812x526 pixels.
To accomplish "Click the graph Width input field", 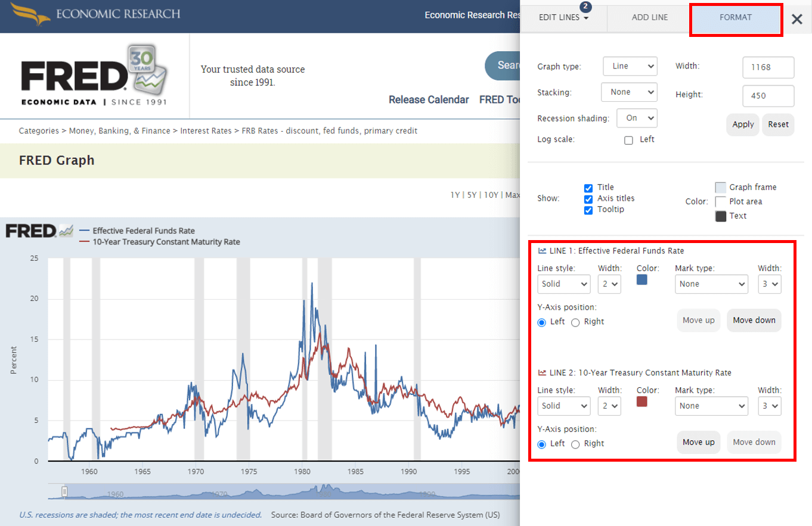I will point(768,67).
